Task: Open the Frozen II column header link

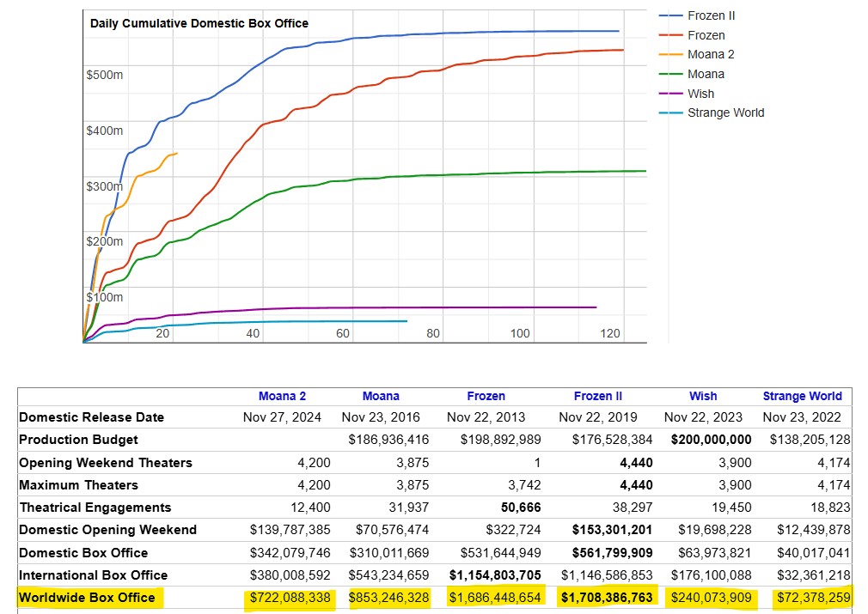Action: [598, 396]
